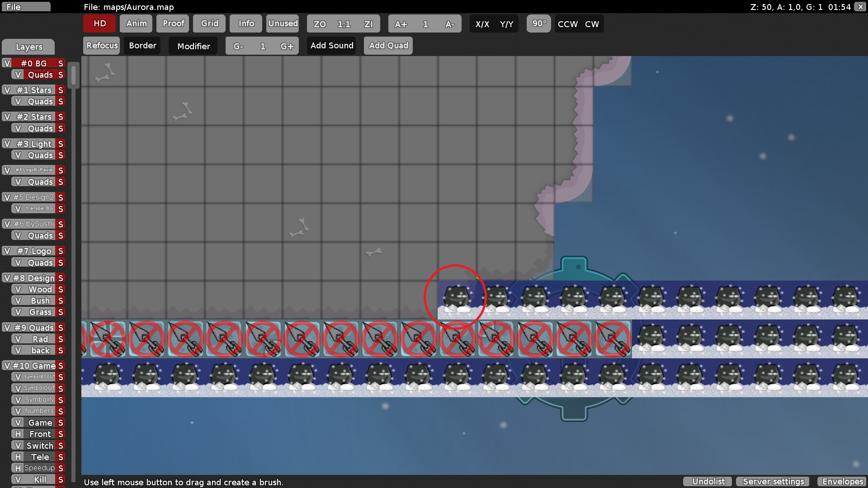Open the File menu
868x488 pixels.
(25, 7)
